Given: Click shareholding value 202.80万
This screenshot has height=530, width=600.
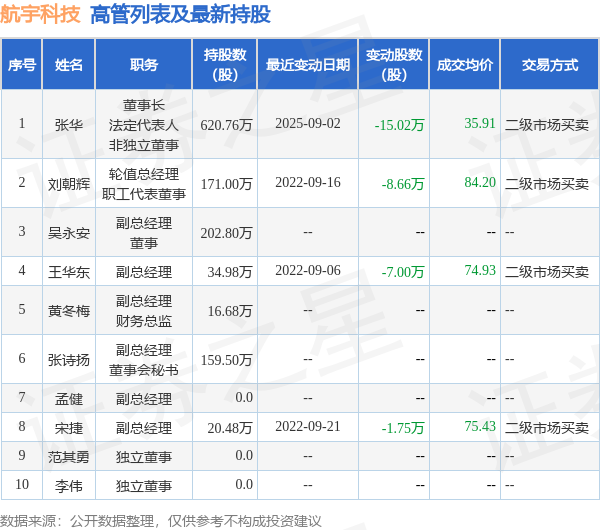Looking at the screenshot, I should click(227, 233).
